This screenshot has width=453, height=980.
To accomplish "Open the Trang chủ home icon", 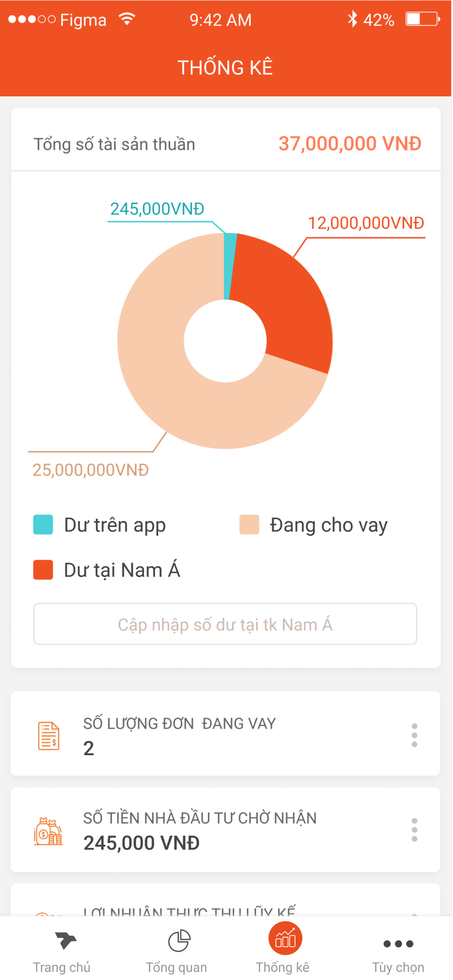I will [x=66, y=940].
